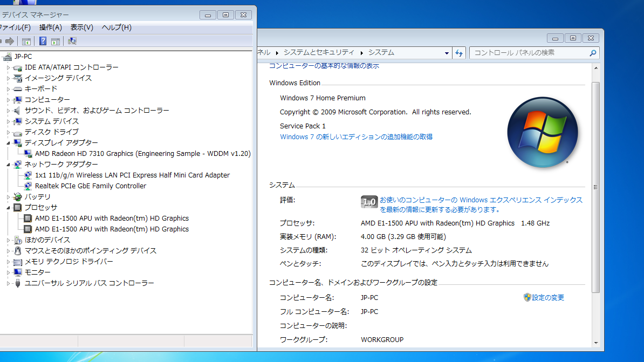The height and width of the screenshot is (362, 644).
Task: Minimize the Device Manager window
Action: [x=208, y=15]
